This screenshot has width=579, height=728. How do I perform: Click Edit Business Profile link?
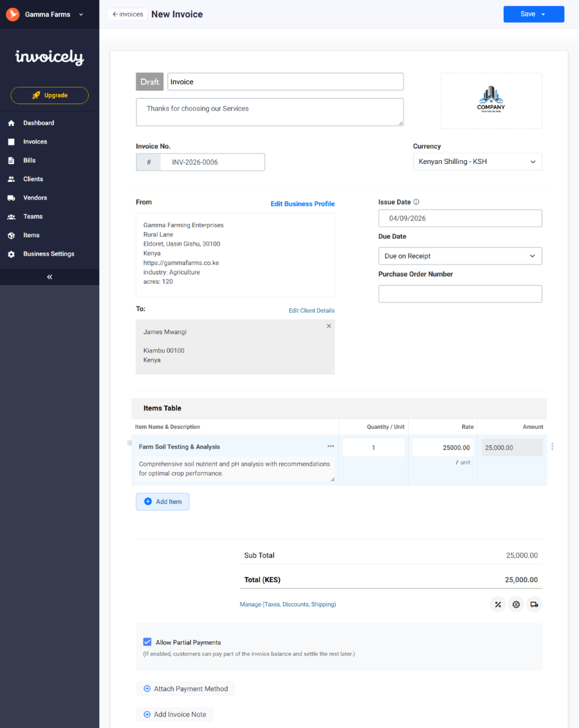click(x=302, y=204)
